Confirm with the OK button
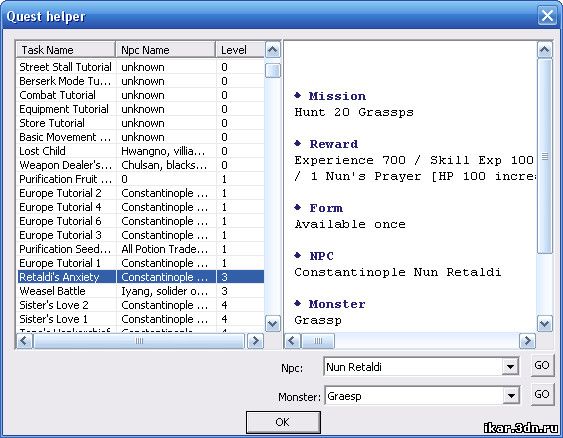 (283, 422)
